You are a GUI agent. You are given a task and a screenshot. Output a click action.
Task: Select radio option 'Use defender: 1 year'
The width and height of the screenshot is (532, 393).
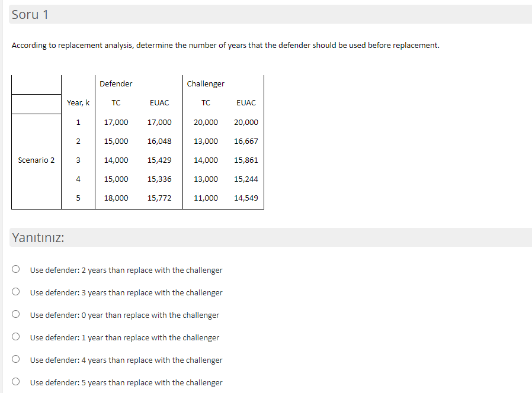pyautogui.click(x=15, y=336)
